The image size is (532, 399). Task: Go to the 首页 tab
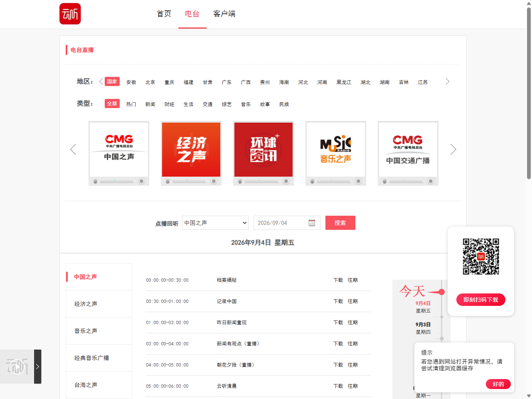tap(164, 14)
